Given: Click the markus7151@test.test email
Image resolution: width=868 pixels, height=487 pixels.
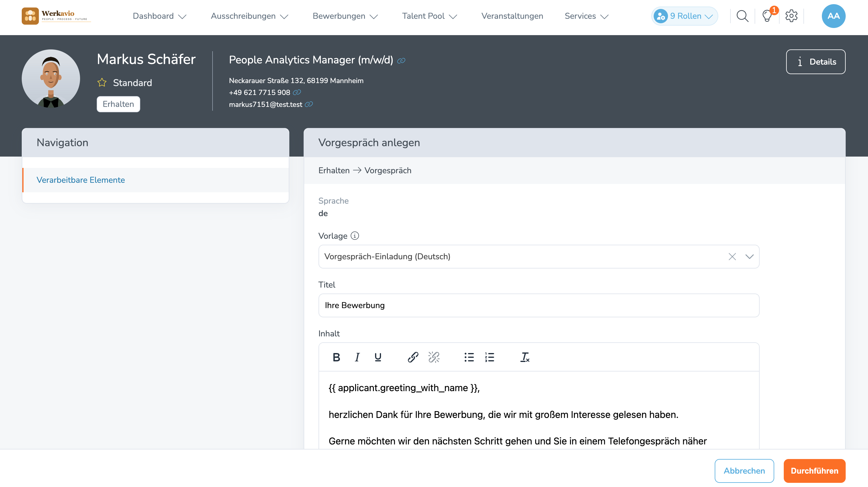Looking at the screenshot, I should pyautogui.click(x=266, y=104).
